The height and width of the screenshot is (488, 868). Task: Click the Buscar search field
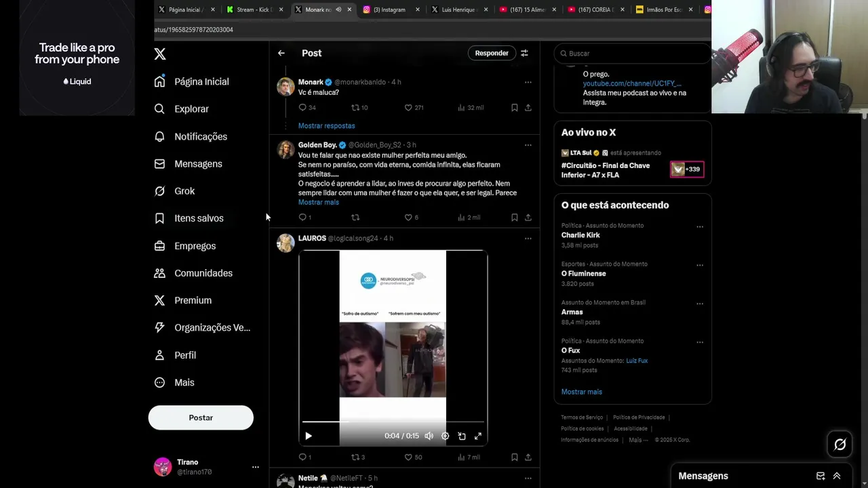(x=632, y=54)
